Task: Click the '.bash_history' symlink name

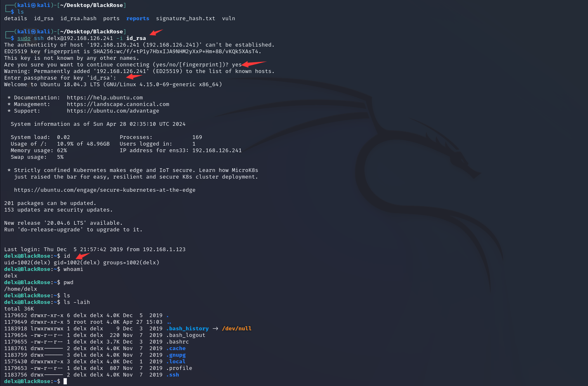Action: 187,329
